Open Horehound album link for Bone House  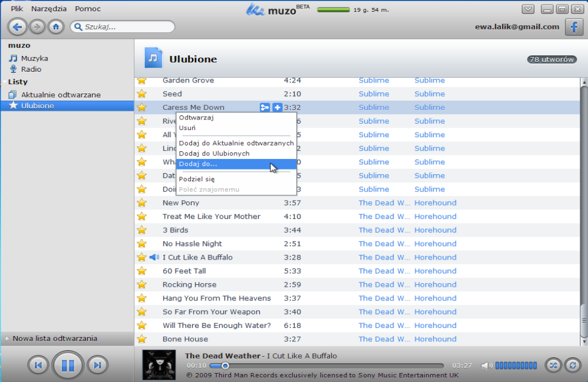pyautogui.click(x=435, y=339)
